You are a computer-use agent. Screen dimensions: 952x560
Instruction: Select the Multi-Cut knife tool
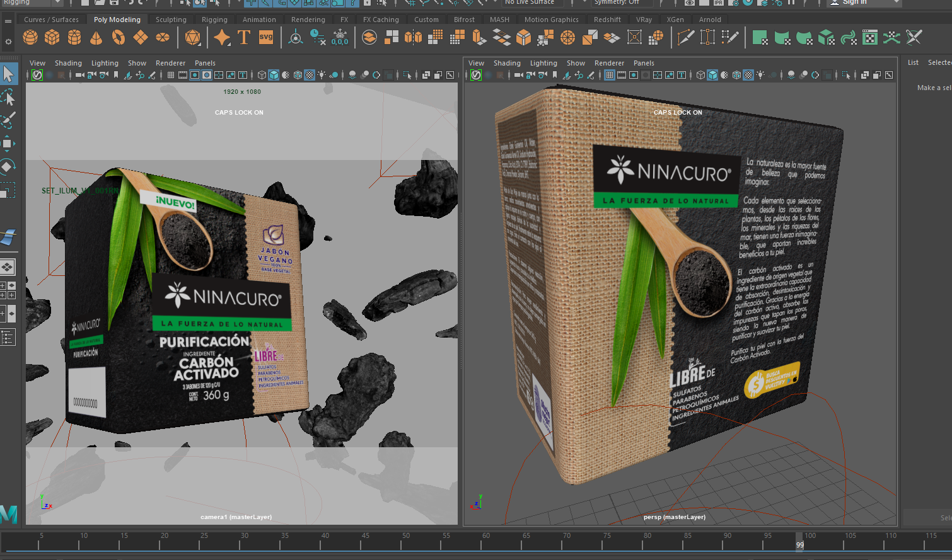(685, 38)
